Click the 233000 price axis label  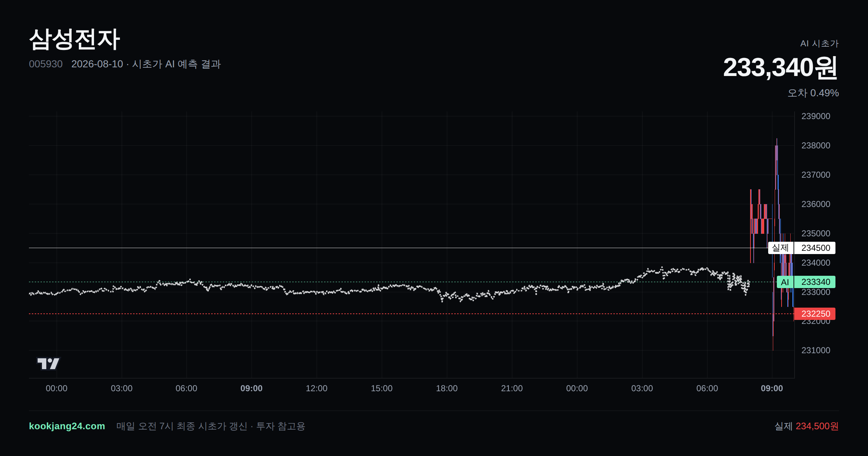(816, 292)
